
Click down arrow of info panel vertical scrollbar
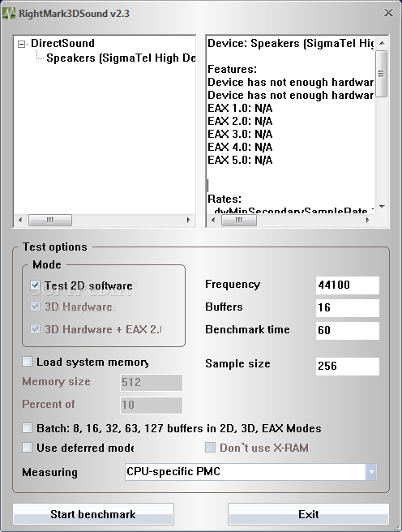point(382,206)
